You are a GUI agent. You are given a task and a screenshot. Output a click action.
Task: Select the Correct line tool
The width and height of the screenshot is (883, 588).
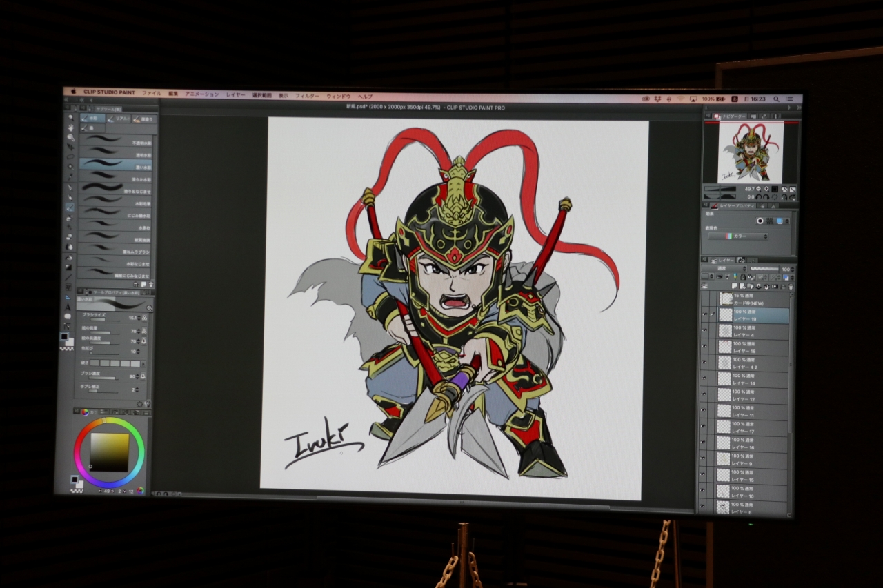[68, 326]
